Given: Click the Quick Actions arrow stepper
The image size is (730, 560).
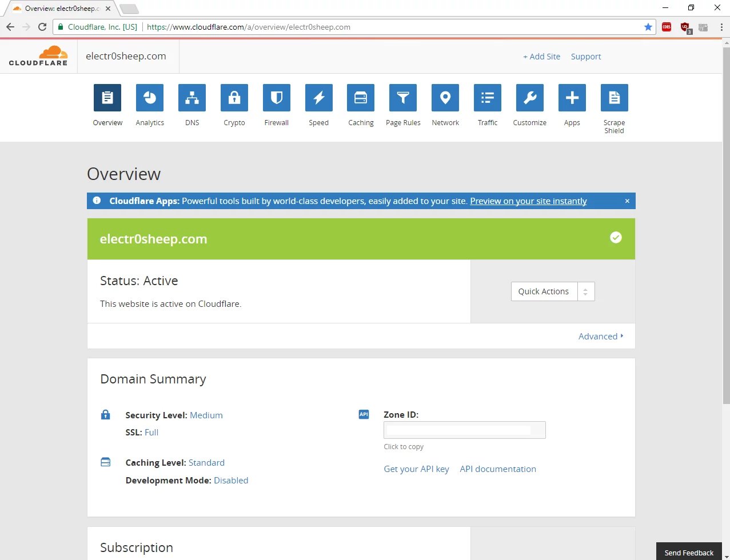Looking at the screenshot, I should (586, 291).
